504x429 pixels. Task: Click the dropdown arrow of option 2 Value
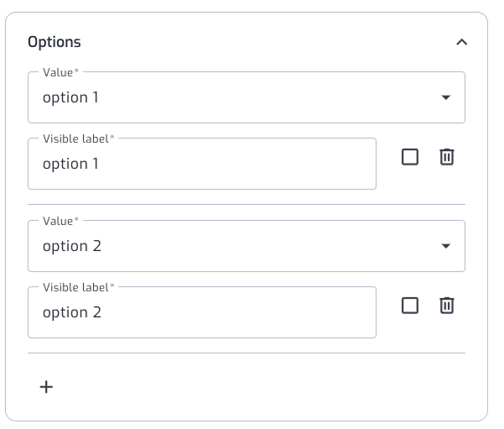[x=446, y=246]
